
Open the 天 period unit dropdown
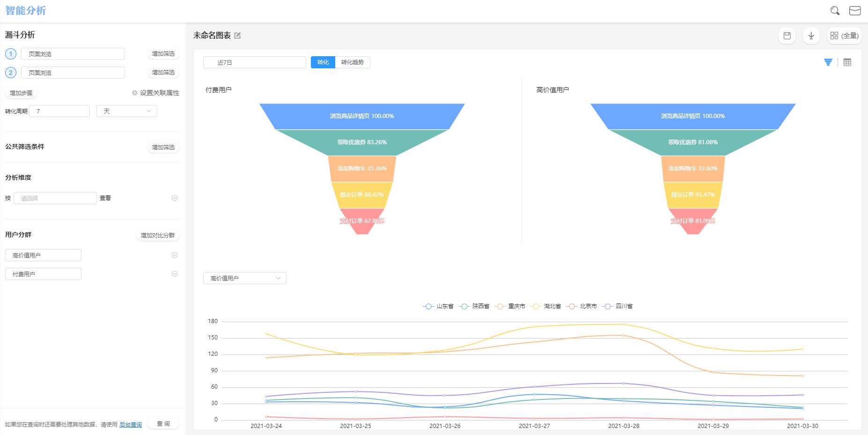click(x=127, y=111)
